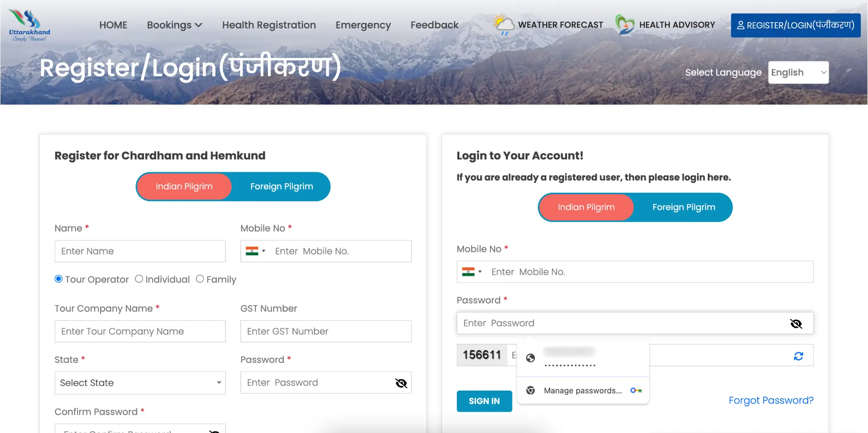Choose the Family radio option
The width and height of the screenshot is (868, 433).
pos(200,279)
